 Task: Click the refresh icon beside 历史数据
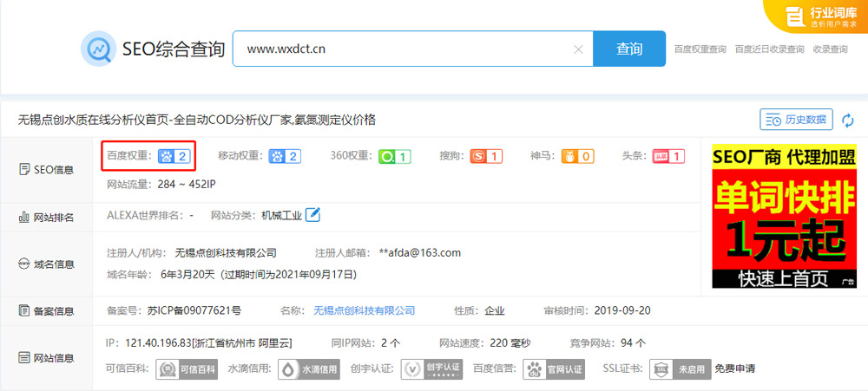(x=848, y=120)
